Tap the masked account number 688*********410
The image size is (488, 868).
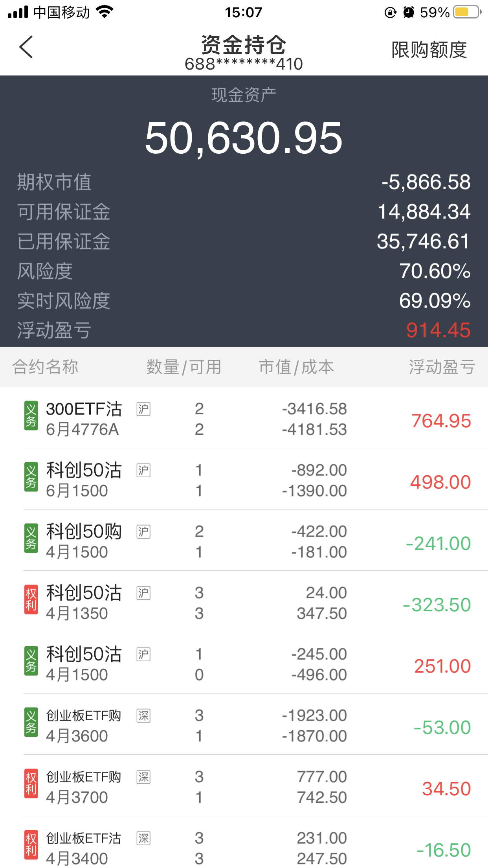244,64
